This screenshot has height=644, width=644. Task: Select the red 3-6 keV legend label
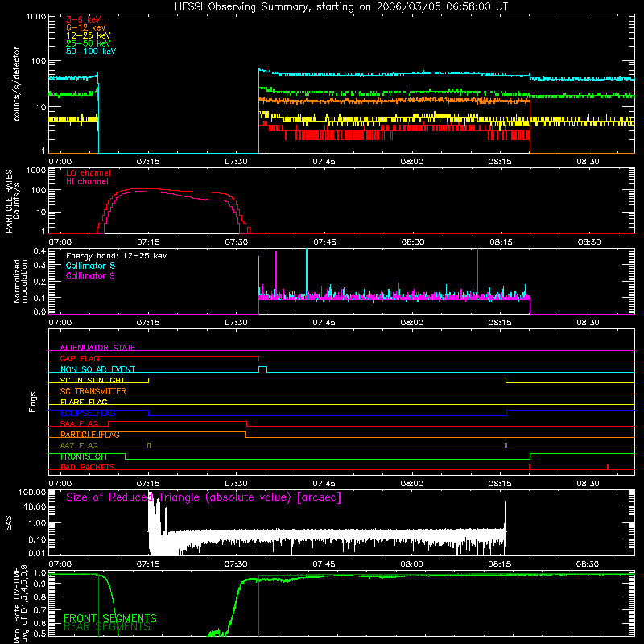(x=84, y=19)
